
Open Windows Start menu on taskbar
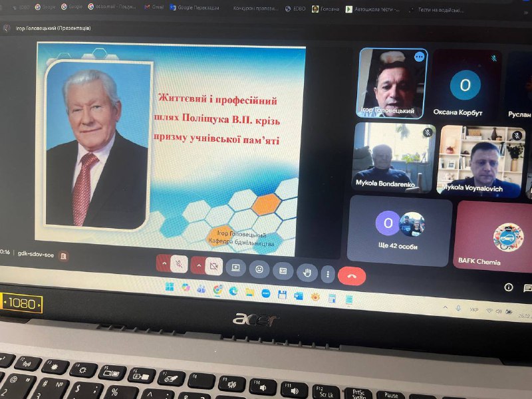pyautogui.click(x=170, y=287)
